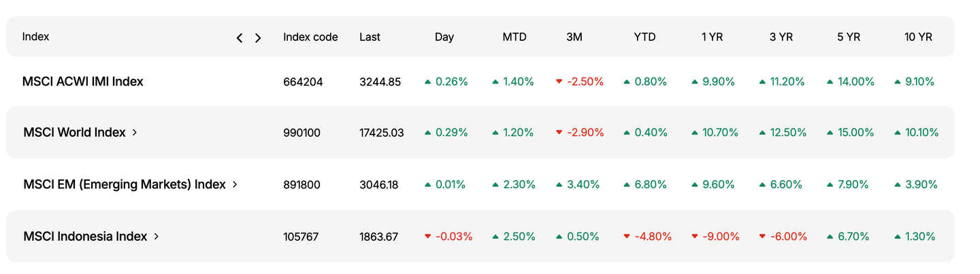Click the red down arrow for Indonesia Day
Screen dimensions: 980x274
tap(427, 237)
